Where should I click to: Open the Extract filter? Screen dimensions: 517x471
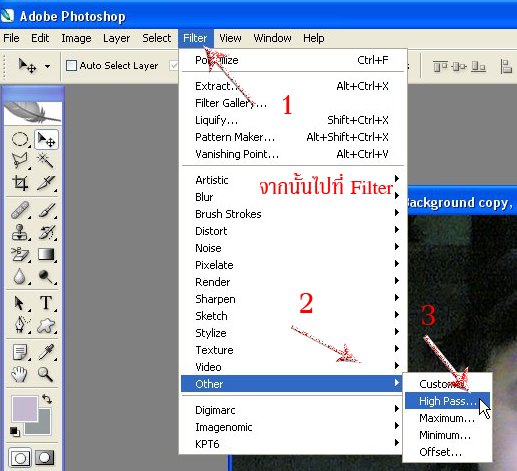[x=292, y=86]
